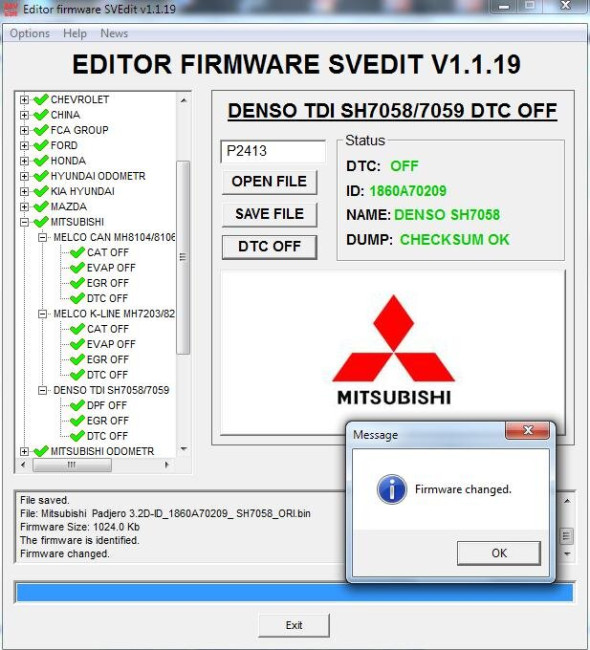The width and height of the screenshot is (590, 650).
Task: Collapse the MELCO K-LINE MH7203 node
Action: coord(42,314)
